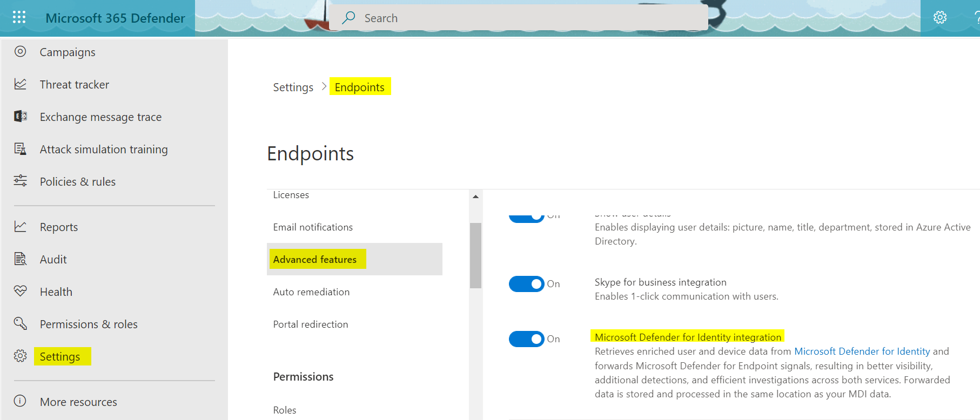Viewport: 980px width, 420px height.
Task: Click the Microsoft 365 Defender title
Action: click(x=115, y=18)
